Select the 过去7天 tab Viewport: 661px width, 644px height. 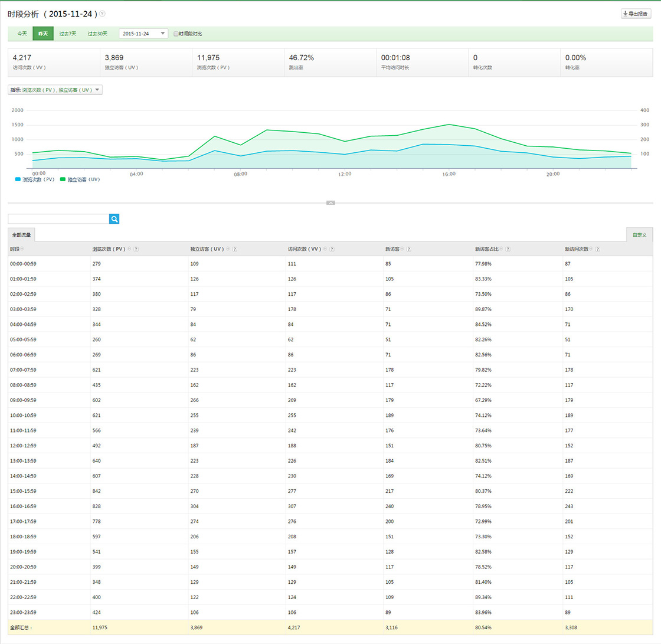(x=67, y=34)
